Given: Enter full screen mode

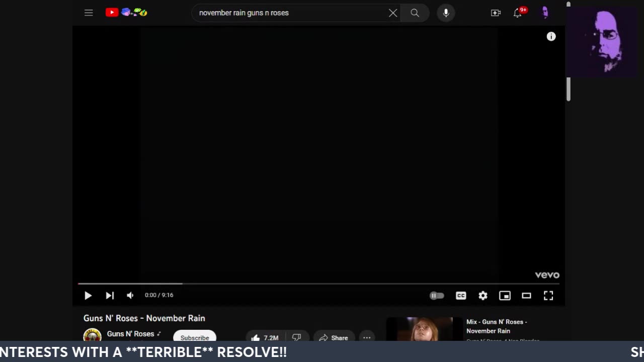Looking at the screenshot, I should coord(548,296).
